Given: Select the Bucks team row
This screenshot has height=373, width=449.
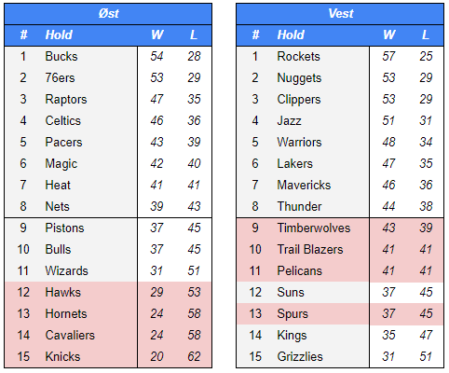Looking at the screenshot, I should point(108,56).
